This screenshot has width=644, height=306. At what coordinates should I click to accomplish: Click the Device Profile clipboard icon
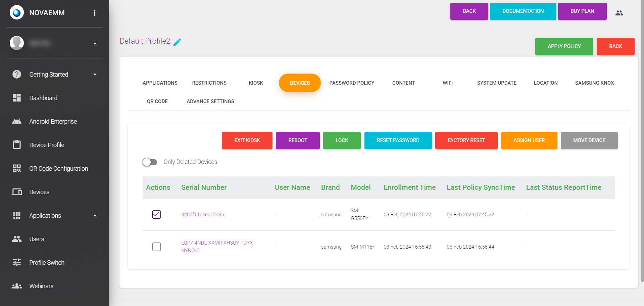pos(17,145)
